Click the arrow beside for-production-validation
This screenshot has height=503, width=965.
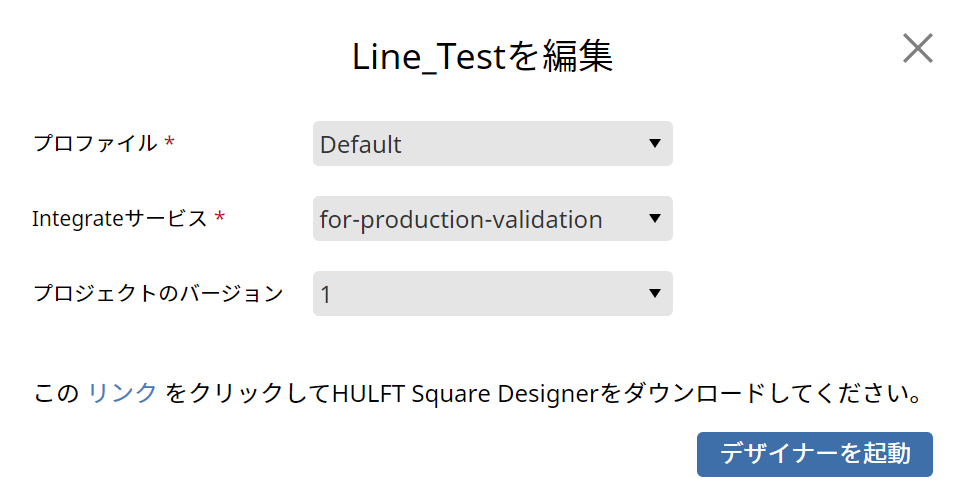655,219
